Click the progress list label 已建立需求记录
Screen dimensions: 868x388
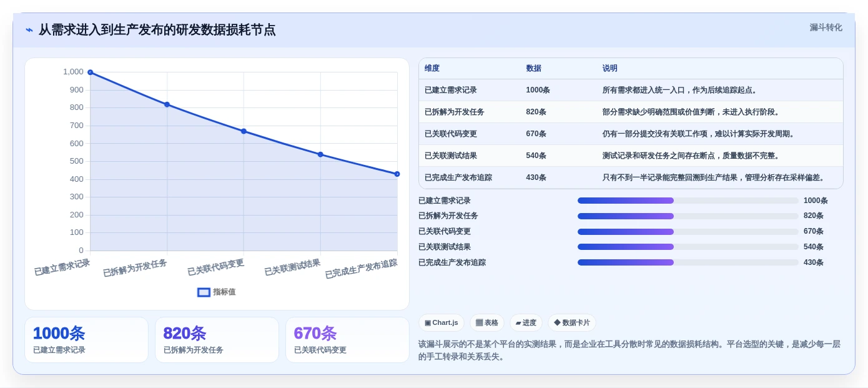coord(445,201)
